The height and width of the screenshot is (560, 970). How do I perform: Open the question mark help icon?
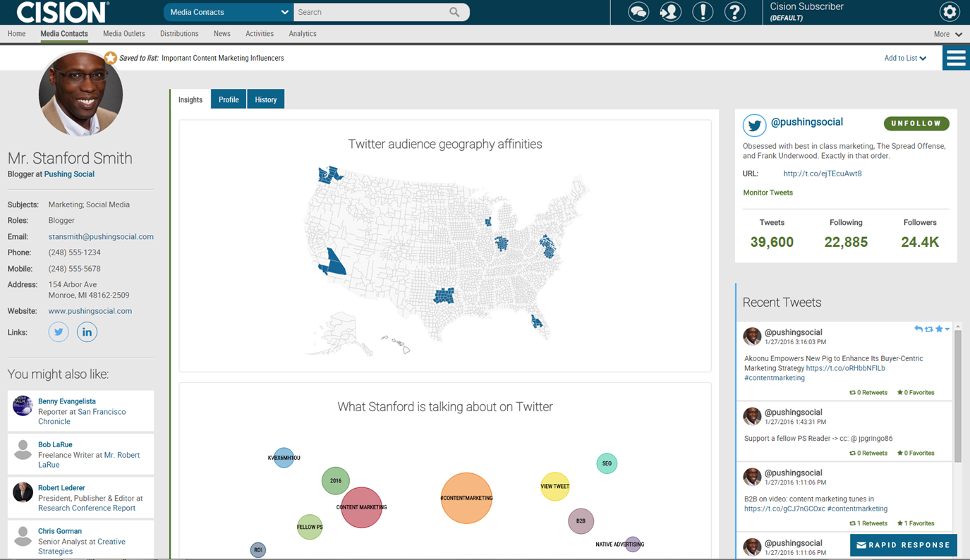pyautogui.click(x=734, y=12)
